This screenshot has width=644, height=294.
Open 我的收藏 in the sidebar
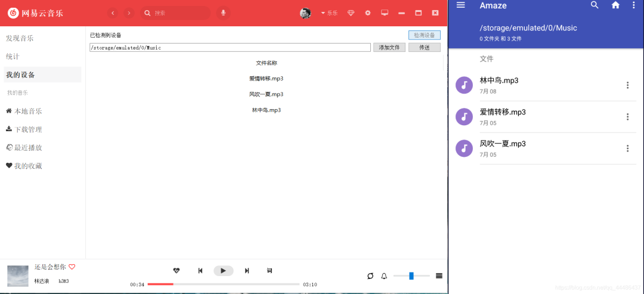click(x=24, y=166)
